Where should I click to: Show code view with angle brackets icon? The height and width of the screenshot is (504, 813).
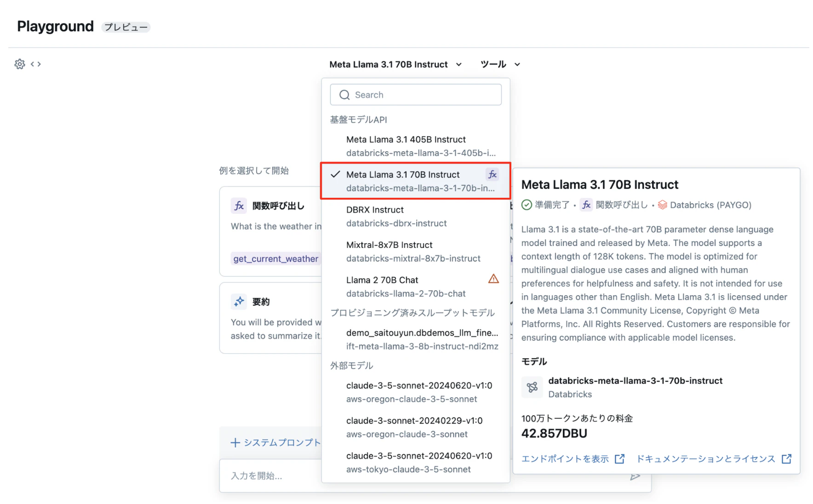pyautogui.click(x=36, y=64)
